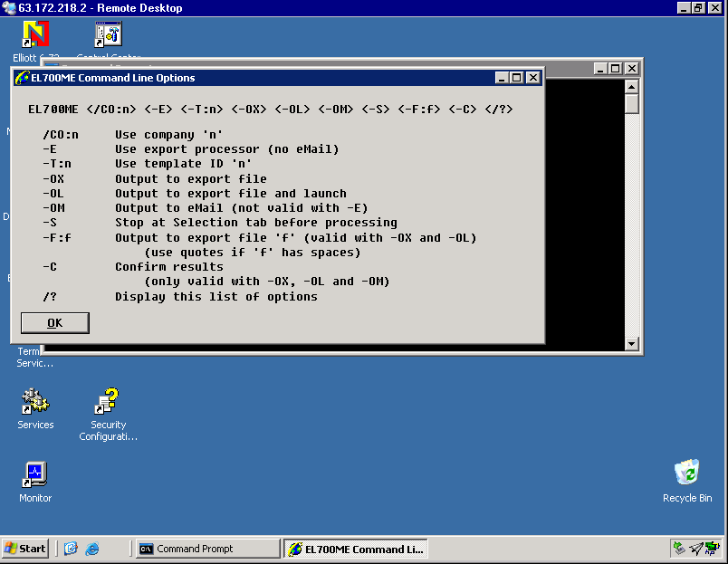This screenshot has height=564, width=728.
Task: Click the 'Use template ID 'n'' line
Action: 184,164
